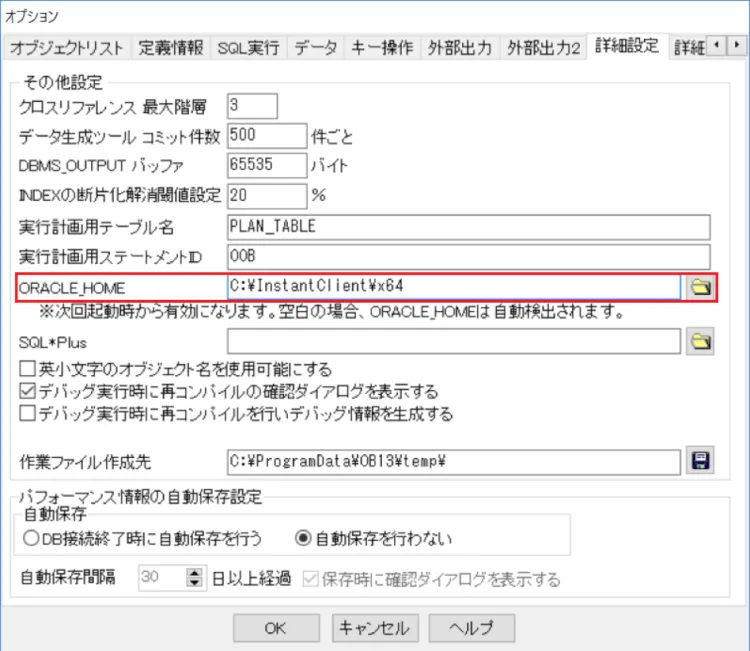Click the ORACLE_HOME path field
The width and height of the screenshot is (750, 651).
coord(454,287)
